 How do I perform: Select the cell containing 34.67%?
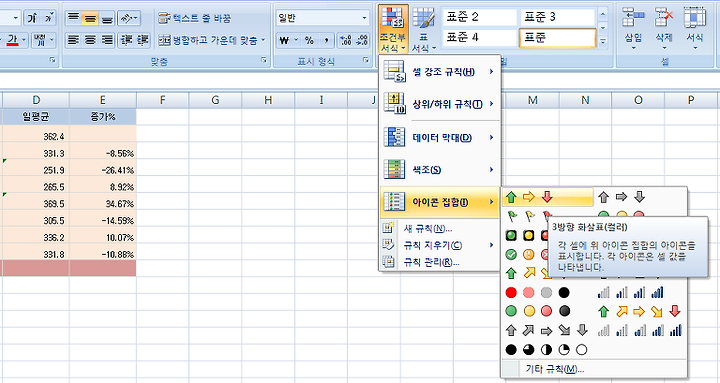(103, 204)
